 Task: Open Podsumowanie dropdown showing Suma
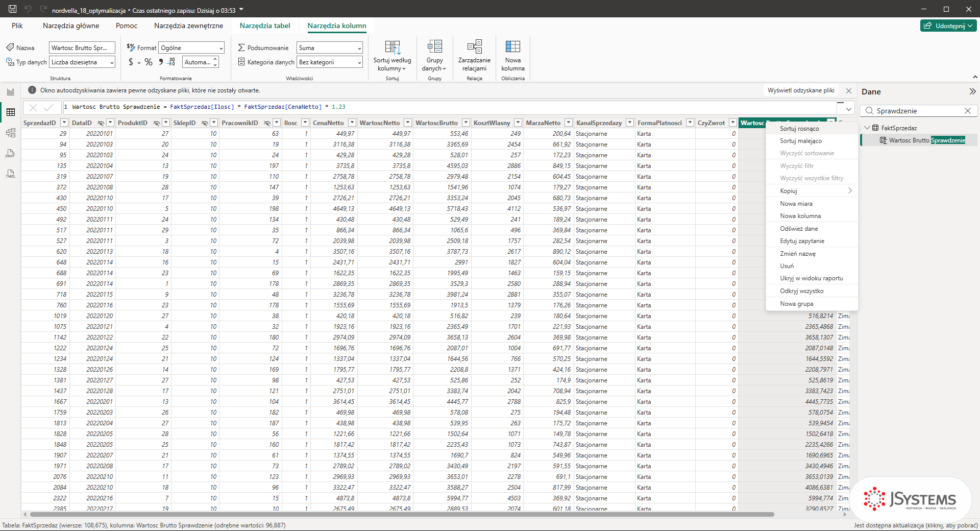[330, 47]
